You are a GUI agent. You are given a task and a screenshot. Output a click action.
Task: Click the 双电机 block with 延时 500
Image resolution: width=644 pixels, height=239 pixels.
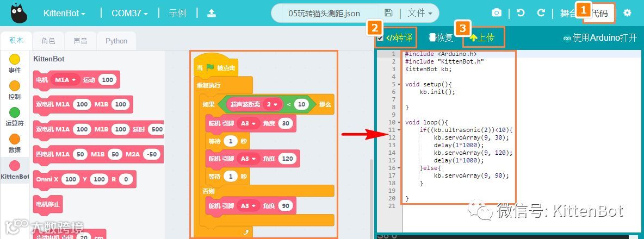pos(98,129)
